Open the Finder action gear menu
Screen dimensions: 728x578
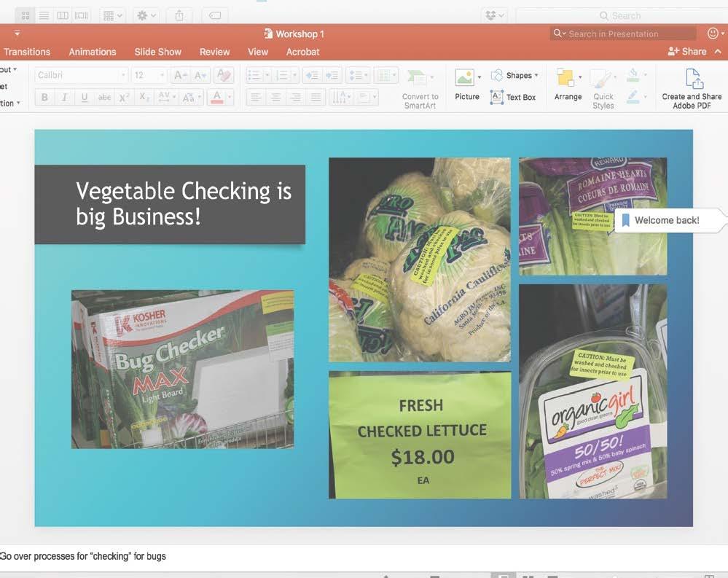146,16
